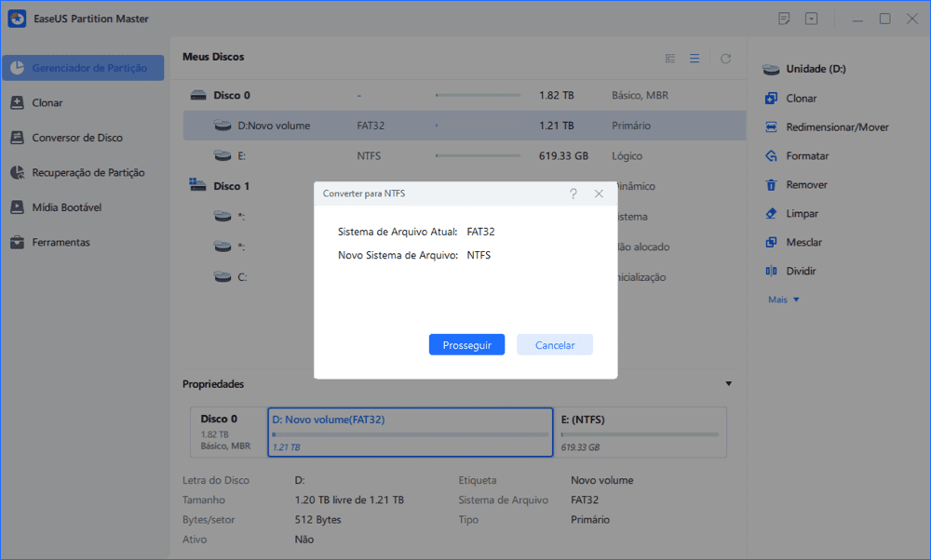
Task: Expand the Mais actions dropdown
Action: click(x=784, y=300)
